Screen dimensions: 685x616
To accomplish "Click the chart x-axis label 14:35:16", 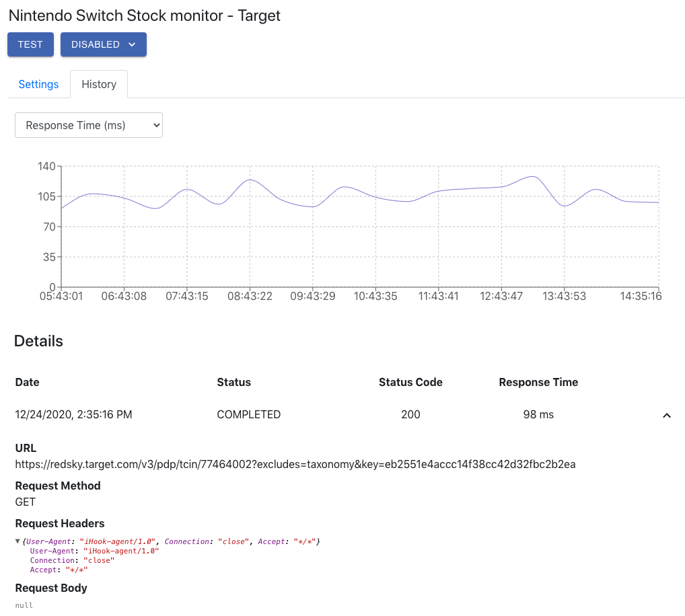I will click(x=641, y=297).
